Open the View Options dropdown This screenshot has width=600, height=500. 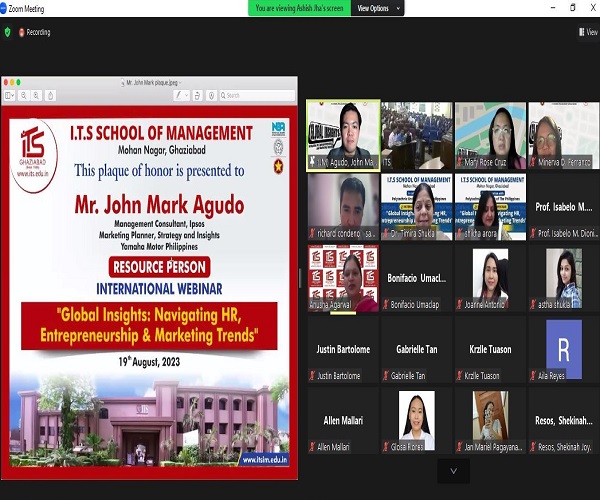point(378,8)
